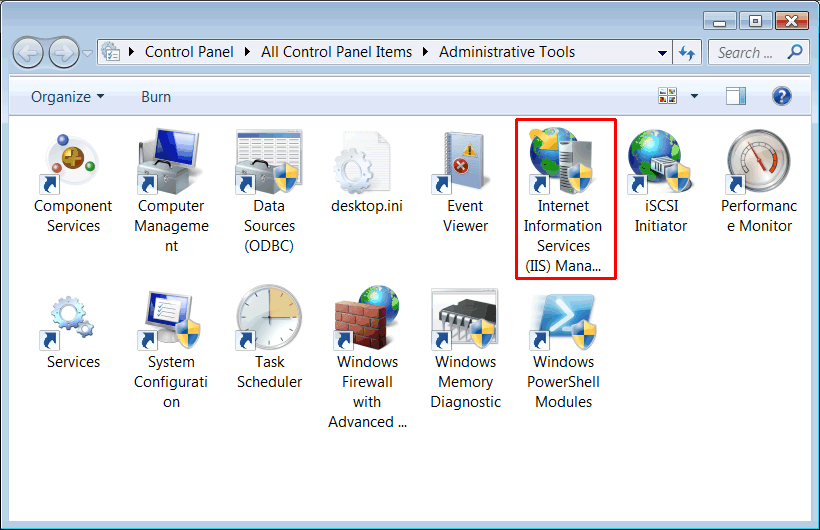Viewport: 820px width, 530px height.
Task: Click the Administrative Tools breadcrumb
Action: point(507,52)
